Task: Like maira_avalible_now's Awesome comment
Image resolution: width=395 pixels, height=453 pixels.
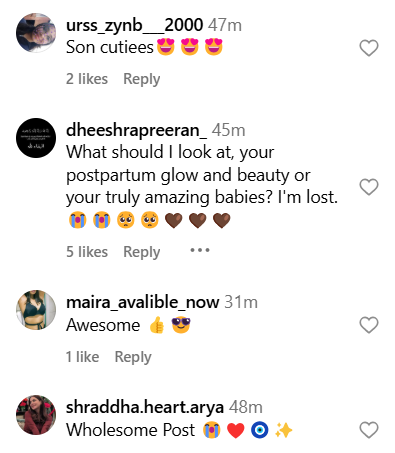Action: 369,325
